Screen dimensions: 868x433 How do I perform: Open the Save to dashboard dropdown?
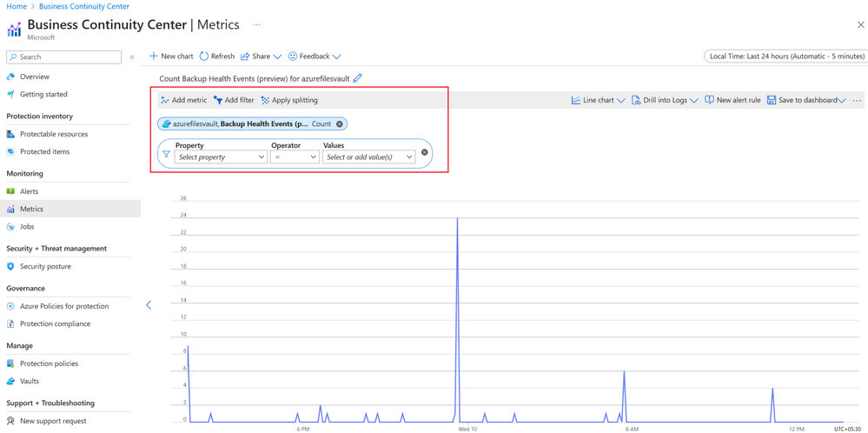[x=806, y=100]
